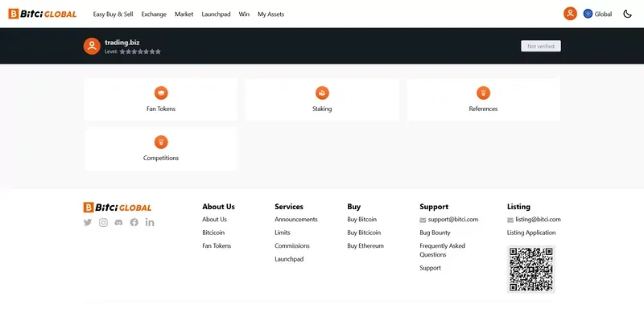The height and width of the screenshot is (313, 644).
Task: Click the References card label
Action: pyautogui.click(x=484, y=109)
